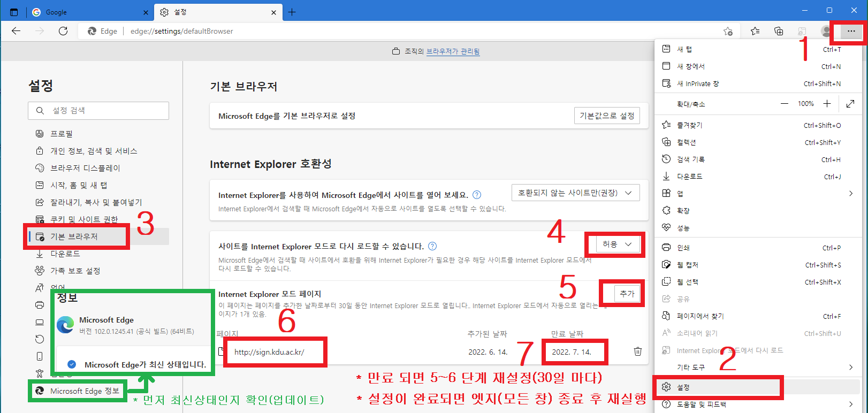
Task: Click the 브라우저가 관리됨 link
Action: click(x=453, y=51)
